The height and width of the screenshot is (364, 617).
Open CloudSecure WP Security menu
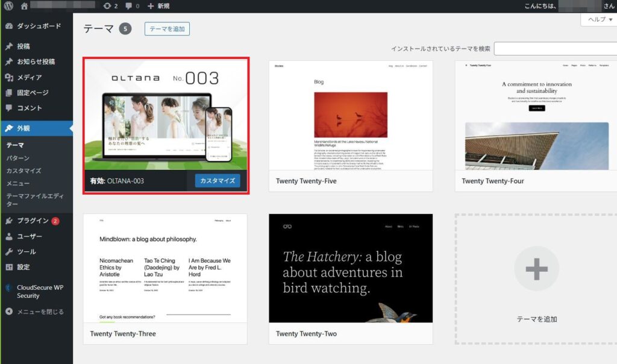pyautogui.click(x=37, y=291)
